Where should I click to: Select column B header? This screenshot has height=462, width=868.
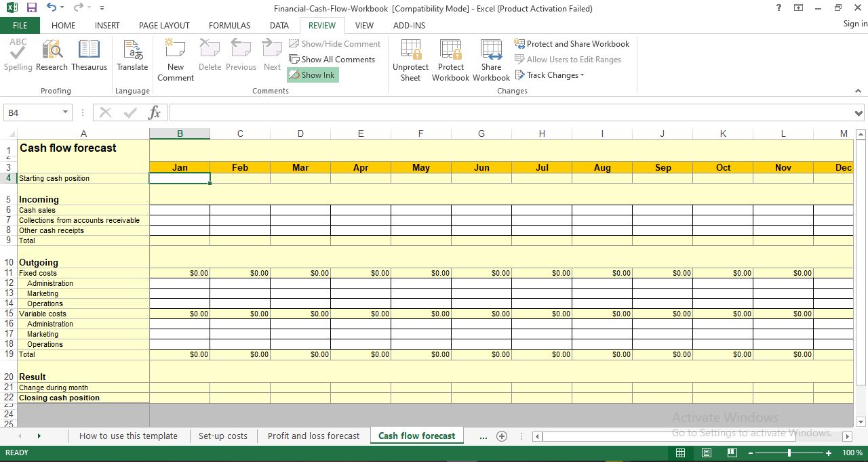click(x=180, y=133)
